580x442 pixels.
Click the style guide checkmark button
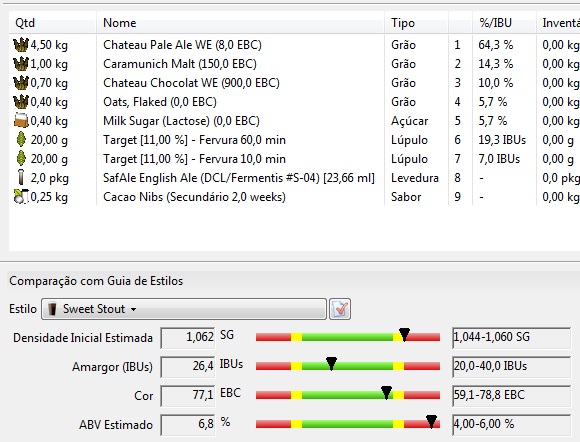point(340,309)
